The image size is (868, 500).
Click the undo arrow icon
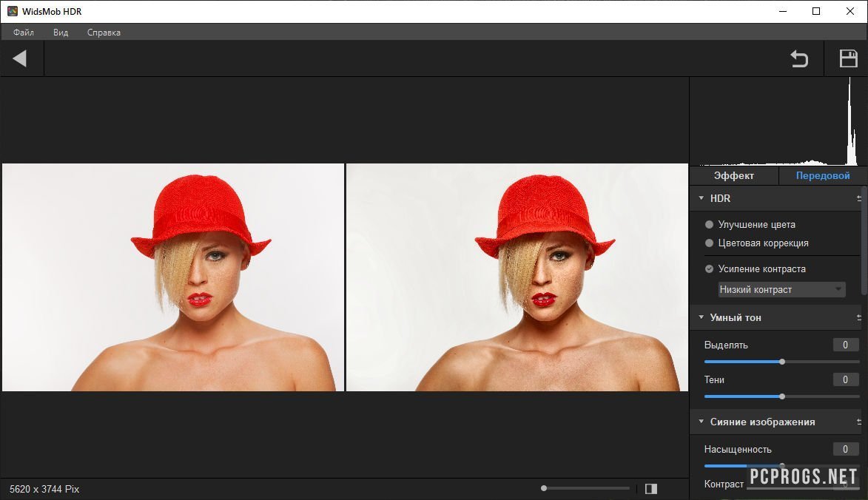799,58
